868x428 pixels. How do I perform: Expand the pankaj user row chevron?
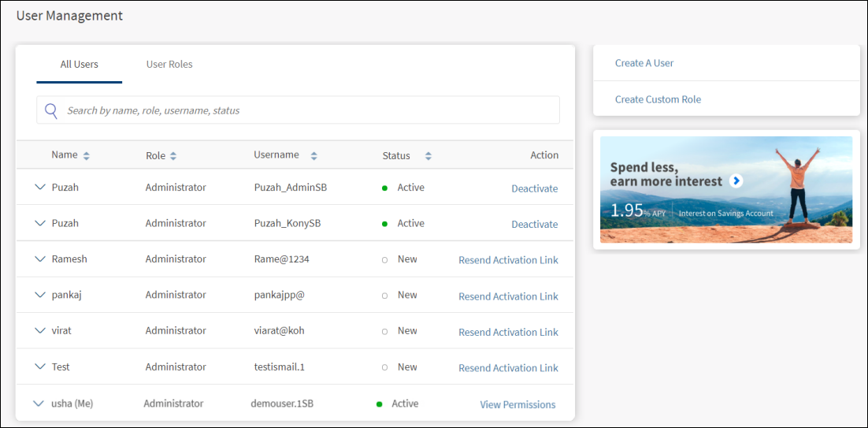coord(40,295)
